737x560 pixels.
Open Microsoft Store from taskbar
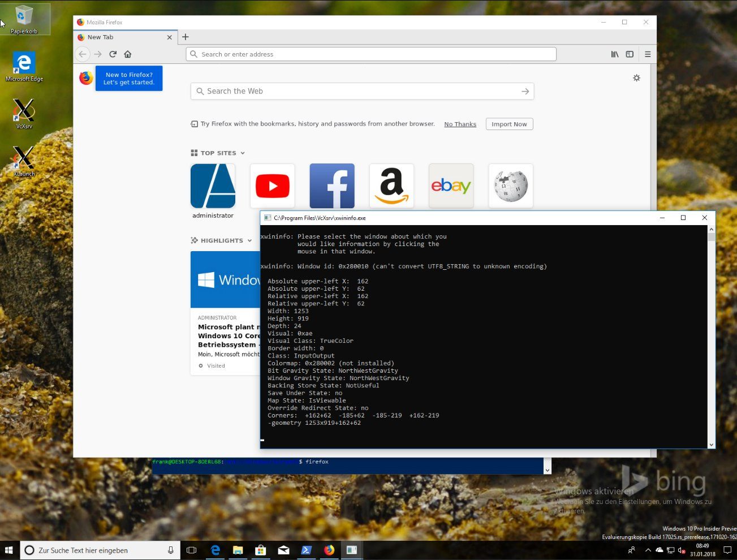coord(260,550)
